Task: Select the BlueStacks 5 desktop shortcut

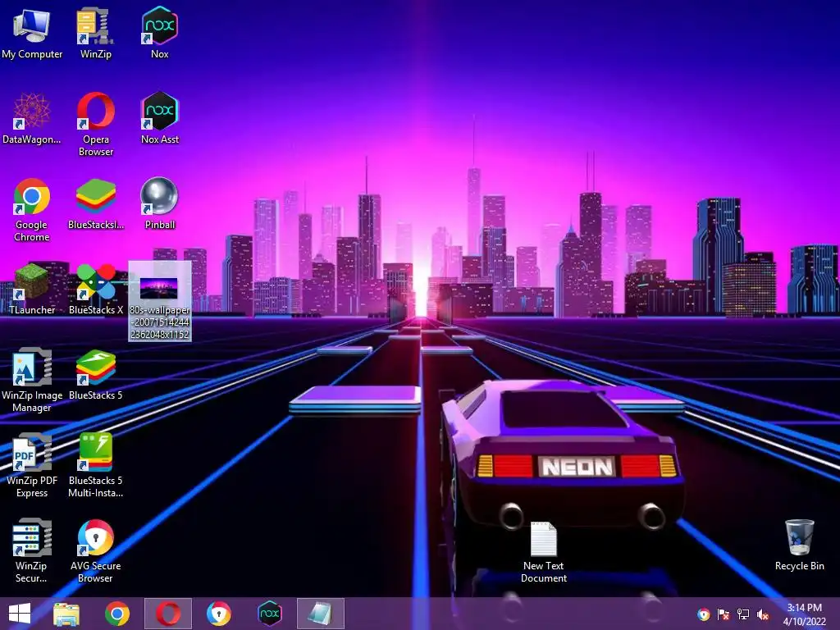Action: [95, 375]
